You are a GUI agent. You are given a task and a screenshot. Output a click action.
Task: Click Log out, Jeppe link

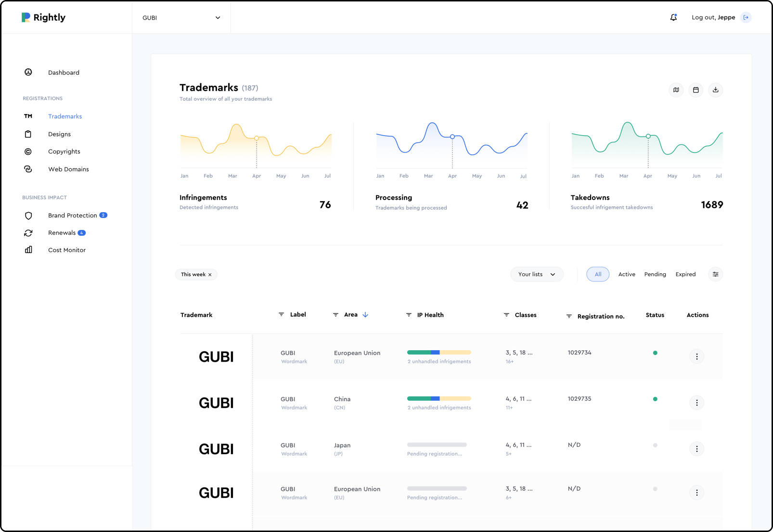point(713,17)
